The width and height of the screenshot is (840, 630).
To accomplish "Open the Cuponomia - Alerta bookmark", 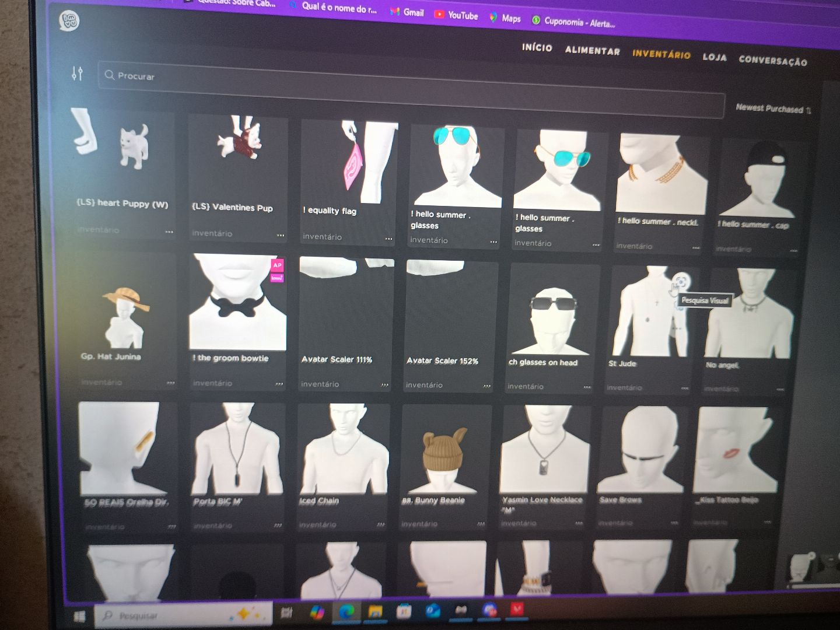I will (x=573, y=22).
